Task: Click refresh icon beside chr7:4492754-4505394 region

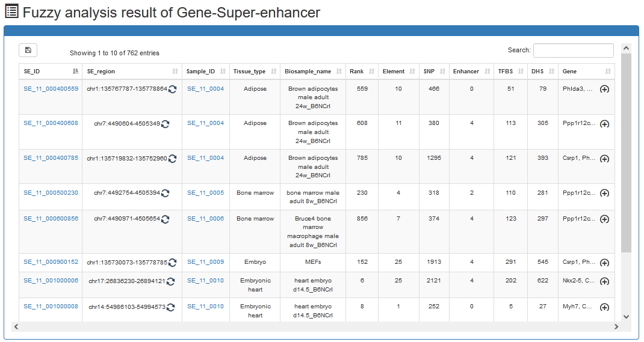Action: coord(165,193)
